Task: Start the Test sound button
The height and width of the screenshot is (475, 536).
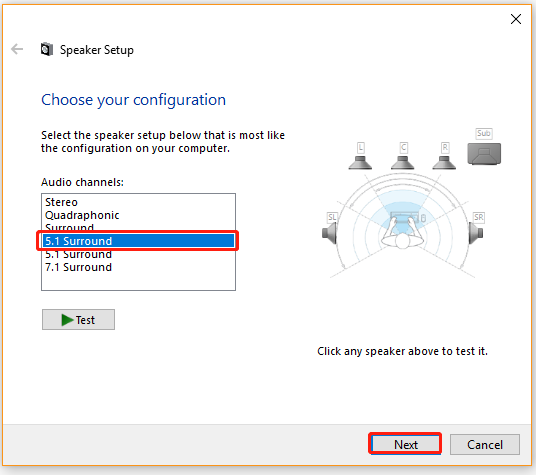Action: click(x=78, y=320)
